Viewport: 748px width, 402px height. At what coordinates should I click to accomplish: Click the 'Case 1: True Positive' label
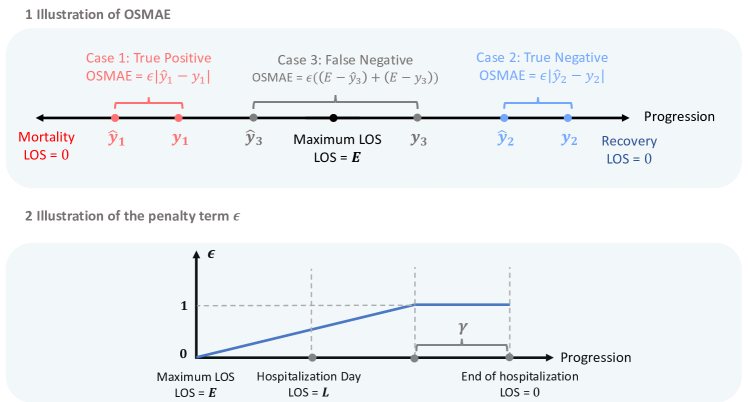pyautogui.click(x=149, y=58)
